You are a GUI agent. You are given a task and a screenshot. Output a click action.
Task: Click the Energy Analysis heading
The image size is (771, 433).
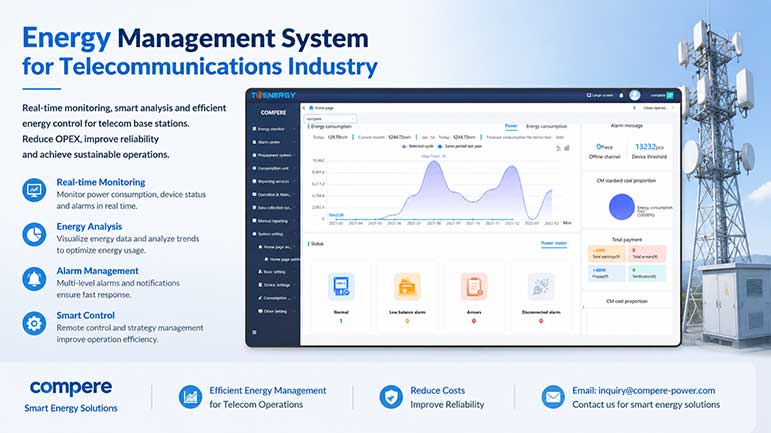click(x=89, y=227)
